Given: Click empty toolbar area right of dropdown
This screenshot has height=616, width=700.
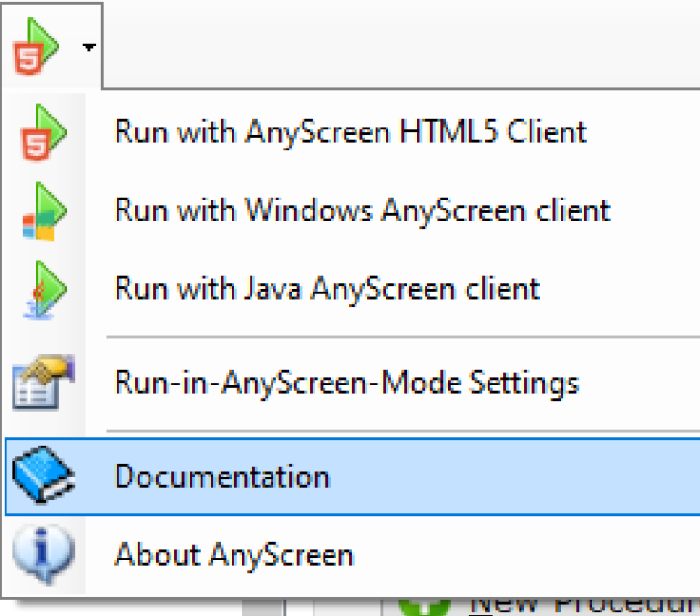Looking at the screenshot, I should coord(401,45).
